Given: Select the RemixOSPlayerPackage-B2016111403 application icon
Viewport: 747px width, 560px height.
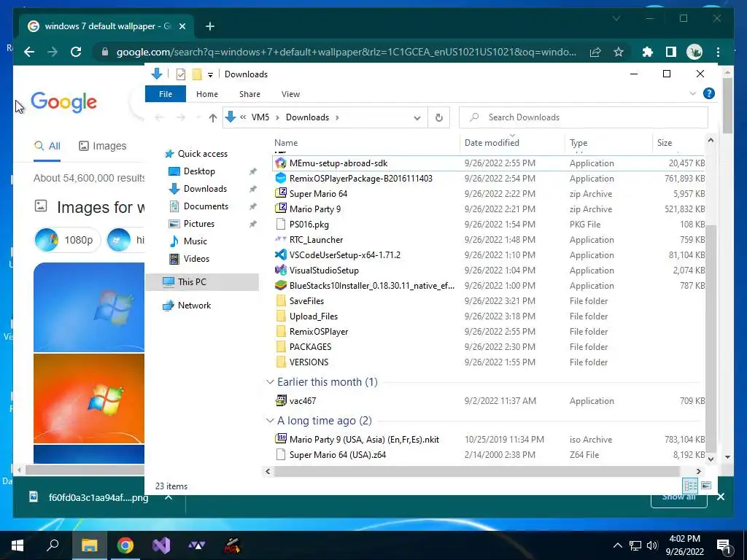Looking at the screenshot, I should (x=281, y=179).
